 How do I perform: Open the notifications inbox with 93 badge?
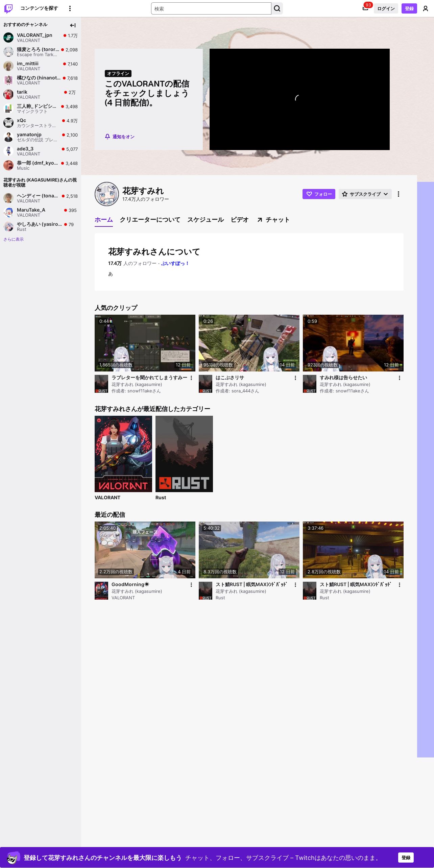coord(365,8)
